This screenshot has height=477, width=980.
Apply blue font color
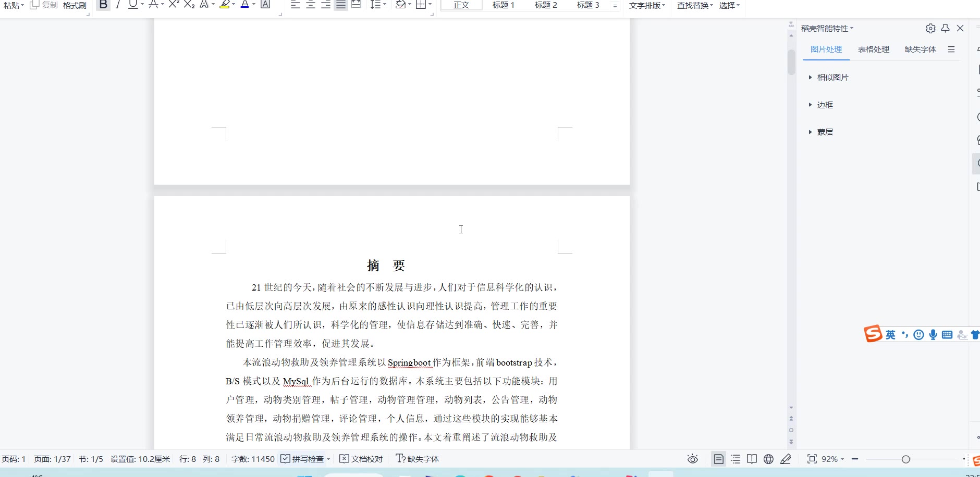[x=244, y=5]
